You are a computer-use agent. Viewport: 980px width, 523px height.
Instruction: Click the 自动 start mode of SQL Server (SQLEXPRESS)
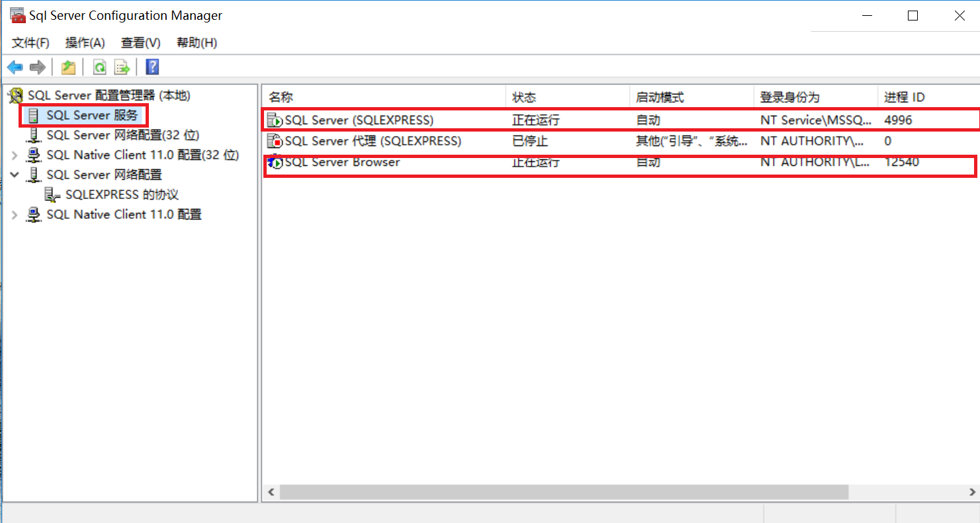click(x=648, y=120)
